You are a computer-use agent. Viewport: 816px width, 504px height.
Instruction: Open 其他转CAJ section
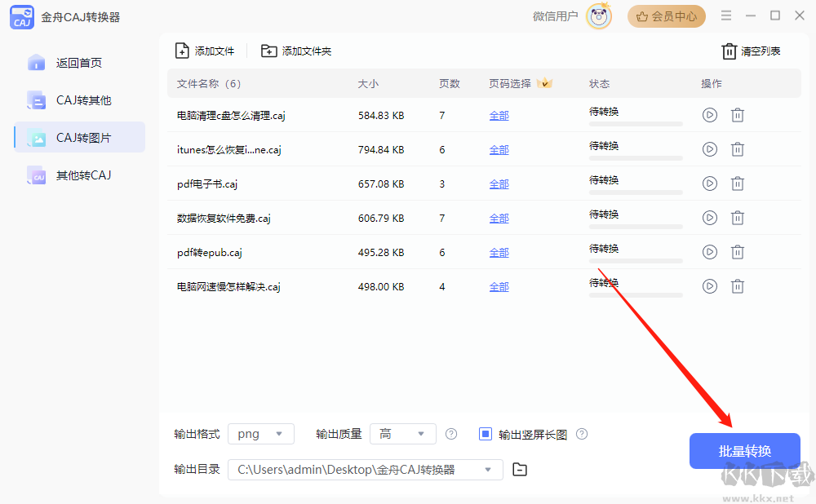pyautogui.click(x=79, y=175)
